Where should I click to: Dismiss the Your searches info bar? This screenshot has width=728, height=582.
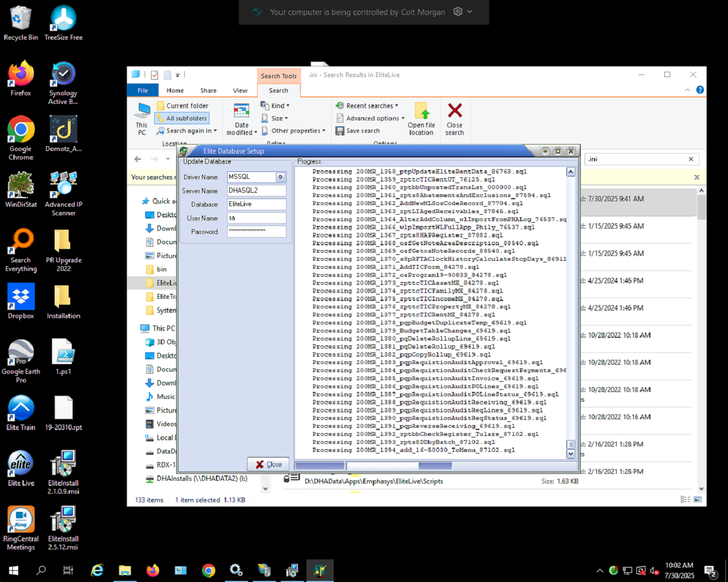pos(697,177)
